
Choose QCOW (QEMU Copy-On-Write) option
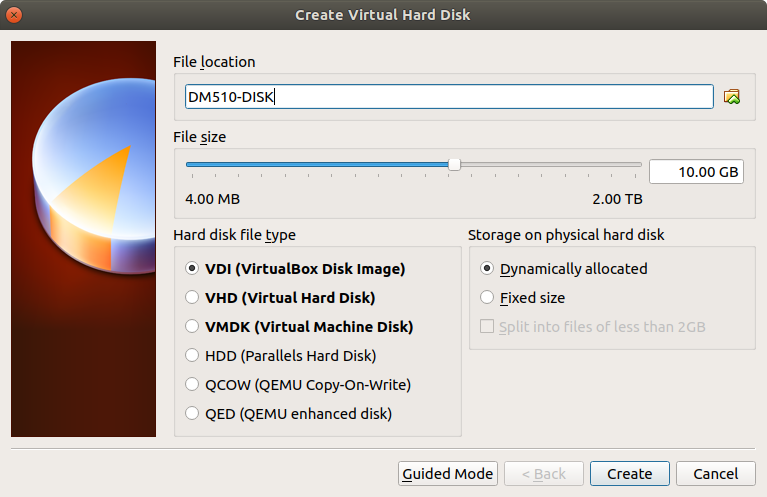298,384
